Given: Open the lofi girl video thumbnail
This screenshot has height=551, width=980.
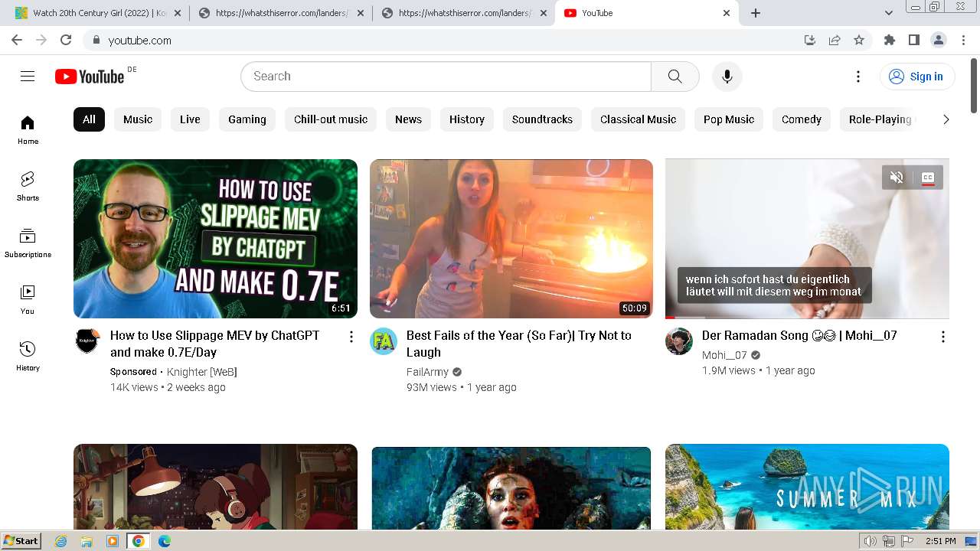Looking at the screenshot, I should pyautogui.click(x=215, y=487).
